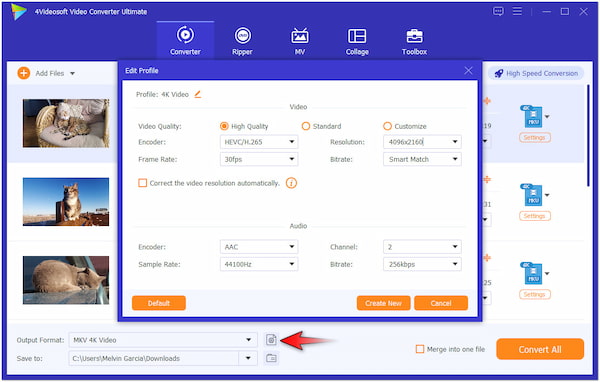This screenshot has width=600, height=382.
Task: Open Settings for the first video
Action: [x=535, y=137]
